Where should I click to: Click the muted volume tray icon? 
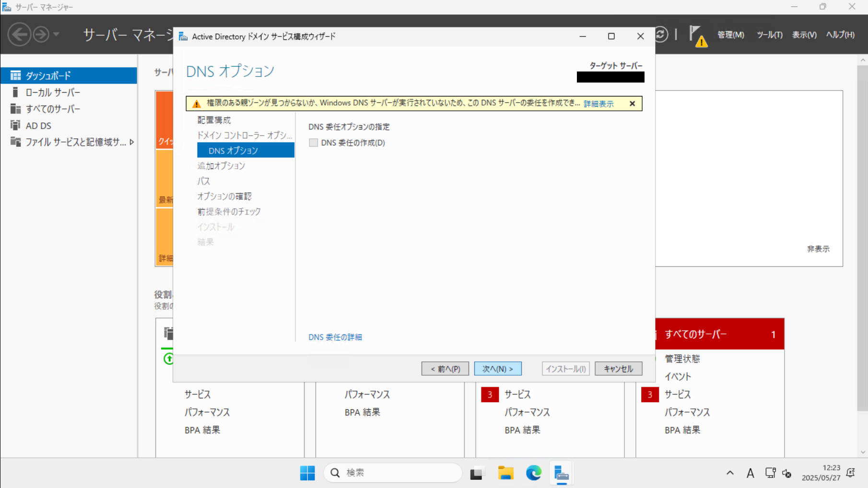[786, 474]
